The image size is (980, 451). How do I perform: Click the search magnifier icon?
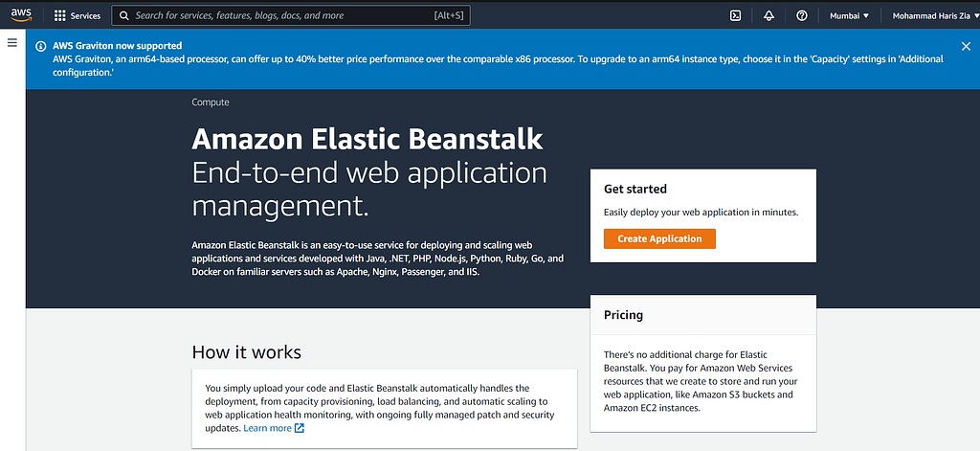124,15
